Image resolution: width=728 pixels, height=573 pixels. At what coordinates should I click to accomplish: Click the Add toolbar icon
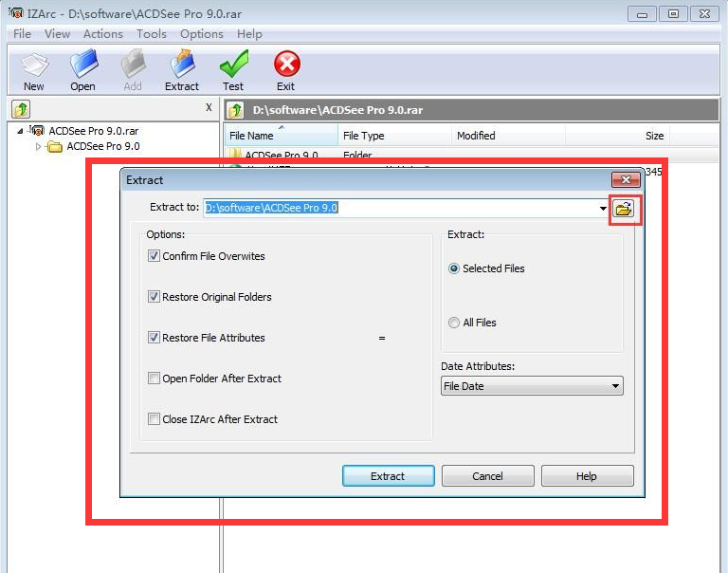(133, 70)
